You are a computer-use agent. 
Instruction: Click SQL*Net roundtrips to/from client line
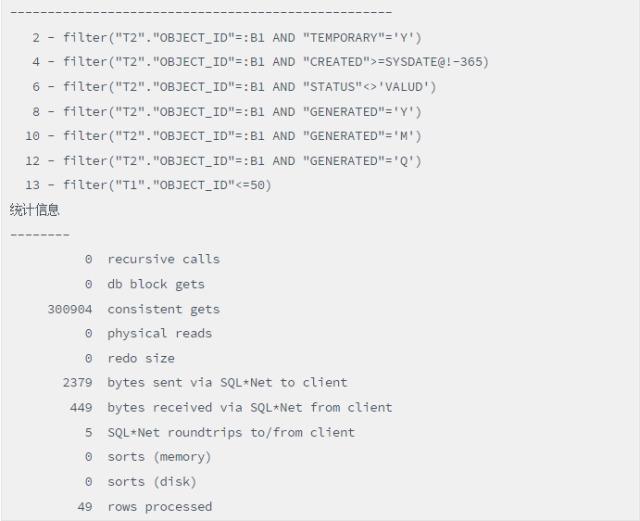click(x=231, y=432)
